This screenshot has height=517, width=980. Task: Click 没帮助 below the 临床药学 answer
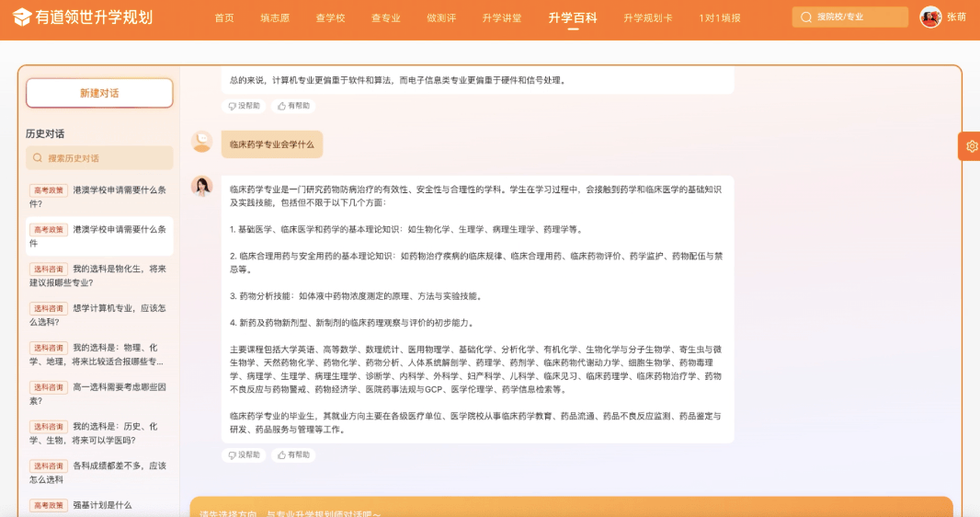[244, 455]
